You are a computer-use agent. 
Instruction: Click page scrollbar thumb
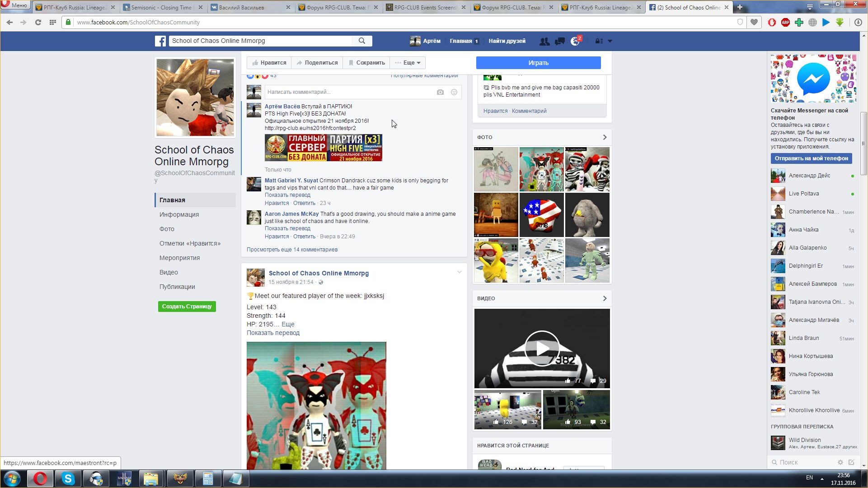(x=863, y=144)
